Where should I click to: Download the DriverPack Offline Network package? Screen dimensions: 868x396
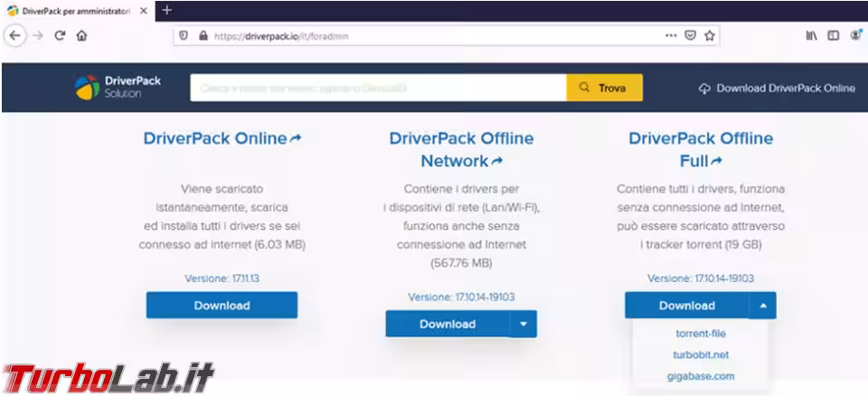coord(448,324)
